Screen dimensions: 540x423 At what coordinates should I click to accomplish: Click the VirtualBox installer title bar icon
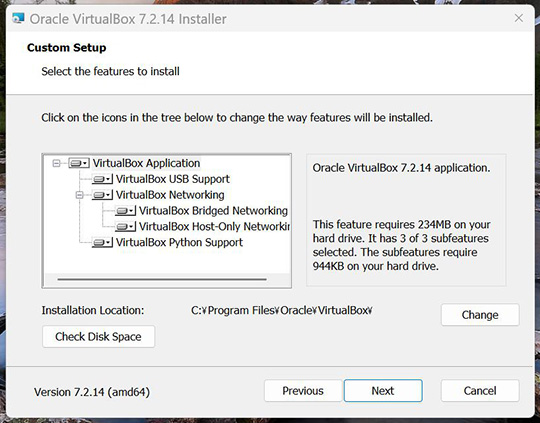18,19
